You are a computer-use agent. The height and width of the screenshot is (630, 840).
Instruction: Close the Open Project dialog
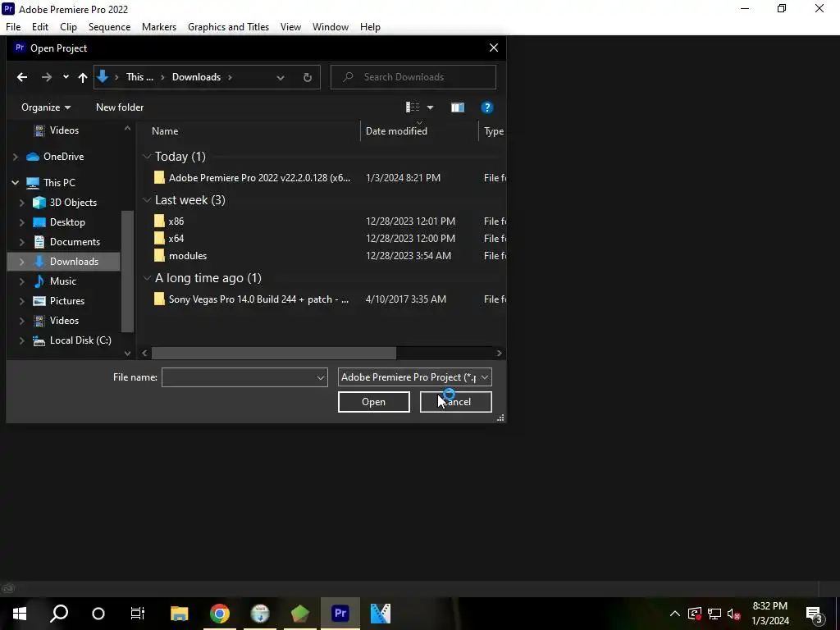(493, 48)
